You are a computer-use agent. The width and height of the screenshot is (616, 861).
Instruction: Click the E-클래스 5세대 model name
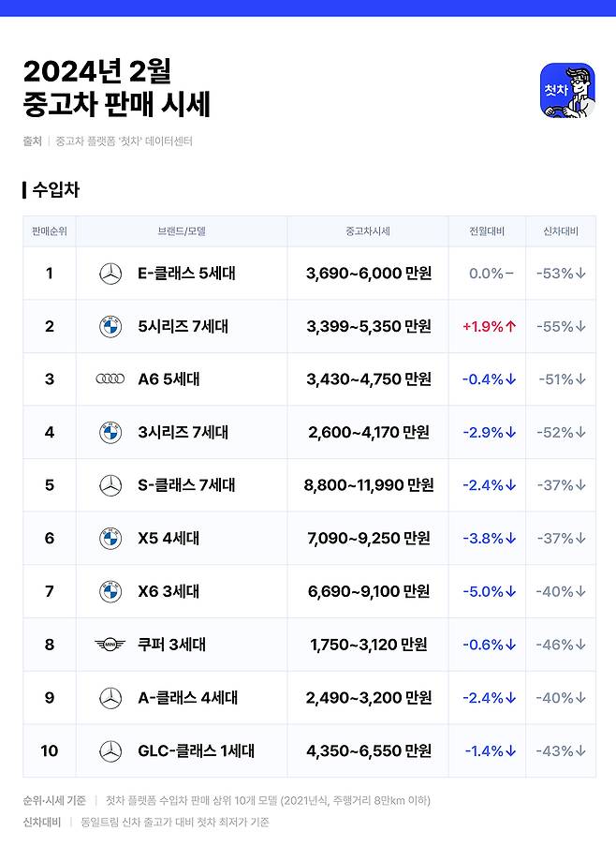pos(186,274)
